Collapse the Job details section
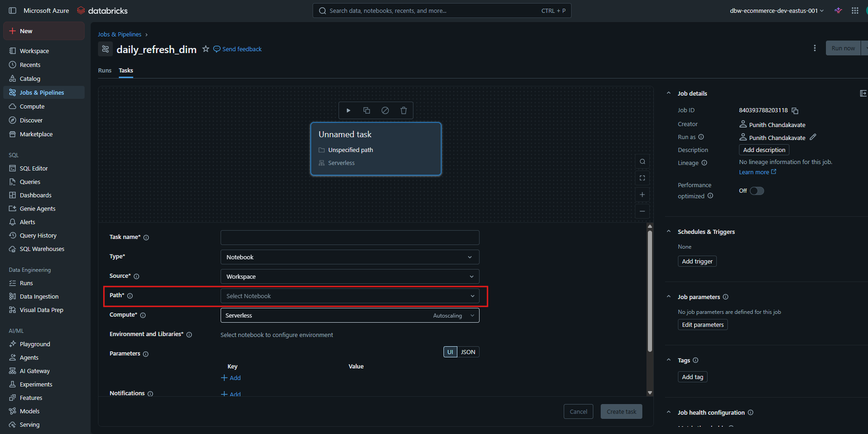This screenshot has height=434, width=868. click(x=669, y=93)
